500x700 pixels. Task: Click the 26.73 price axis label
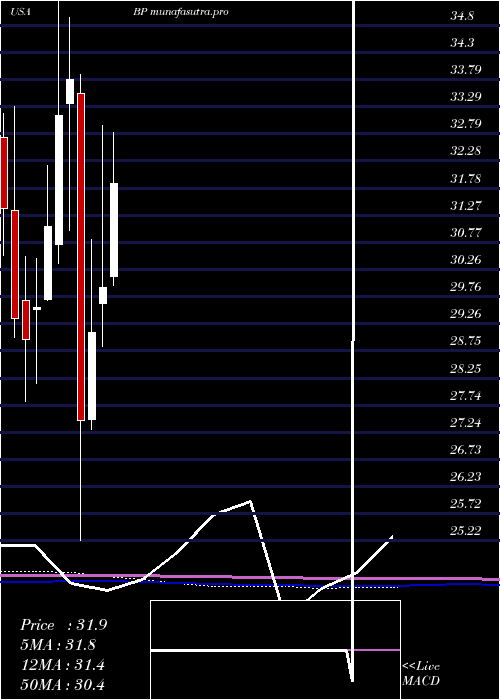[x=466, y=450]
